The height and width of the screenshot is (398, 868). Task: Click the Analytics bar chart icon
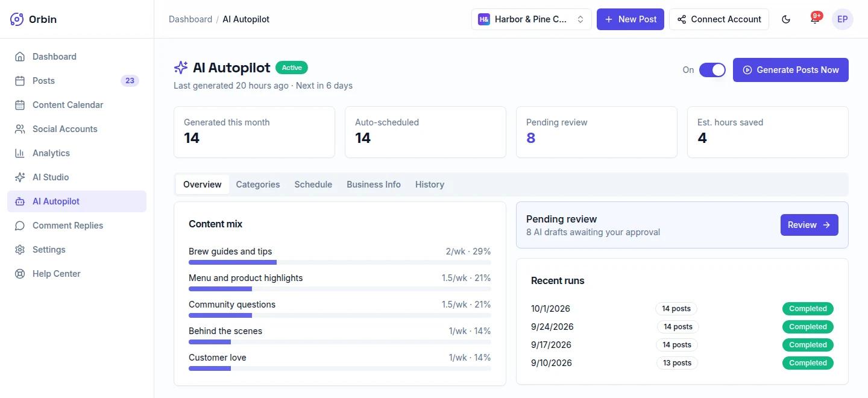20,153
